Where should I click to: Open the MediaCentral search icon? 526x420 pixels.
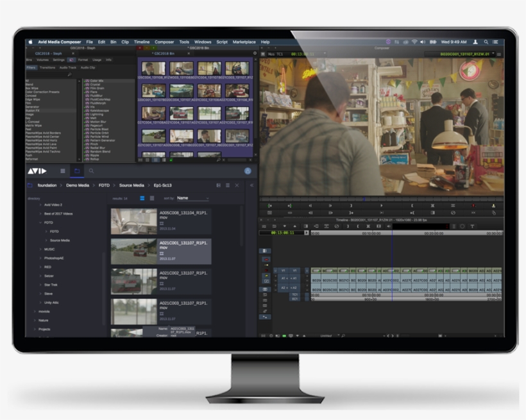[91, 171]
